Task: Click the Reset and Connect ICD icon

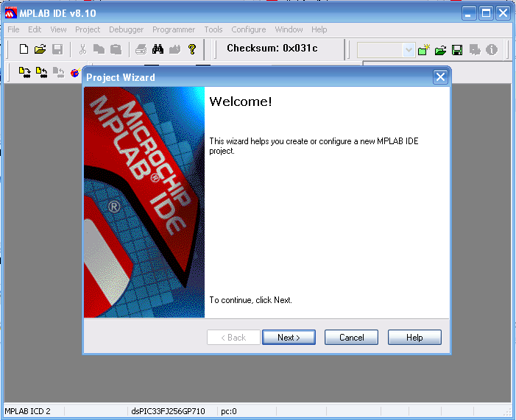Action: 75,72
